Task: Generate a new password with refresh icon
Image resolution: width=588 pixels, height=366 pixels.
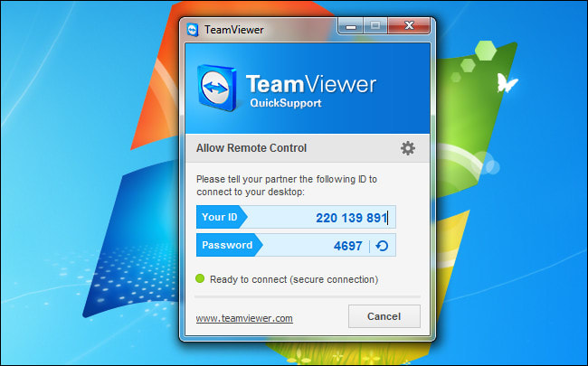Action: coord(382,246)
